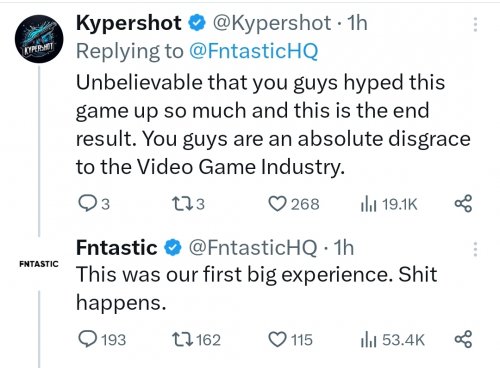Open the @FntasticHQ mention link
Image resolution: width=500 pixels, height=368 pixels.
[253, 51]
